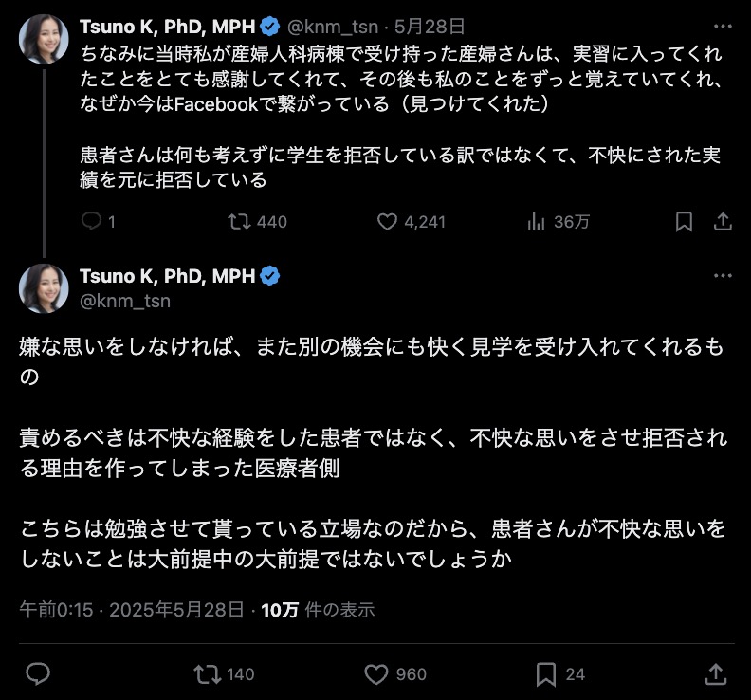
Task: Share the first tweet using share icon
Action: [x=723, y=221]
